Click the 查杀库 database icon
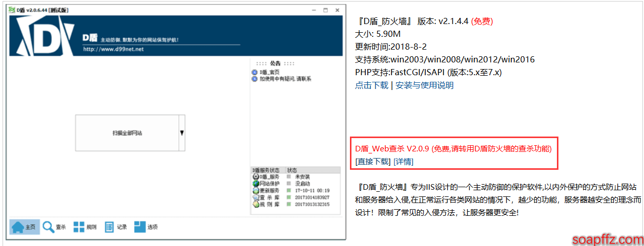Screen dimensions: 644x246 click(256, 197)
